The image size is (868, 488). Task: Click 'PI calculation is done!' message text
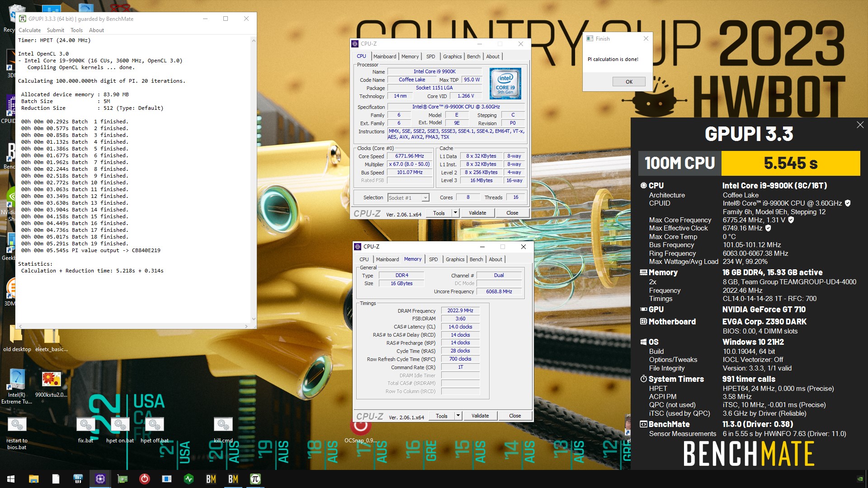point(613,59)
